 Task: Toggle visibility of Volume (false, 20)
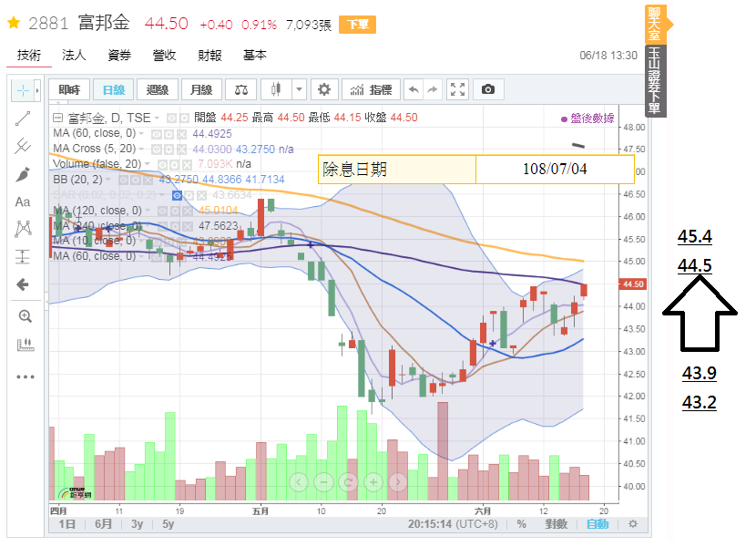(163, 165)
